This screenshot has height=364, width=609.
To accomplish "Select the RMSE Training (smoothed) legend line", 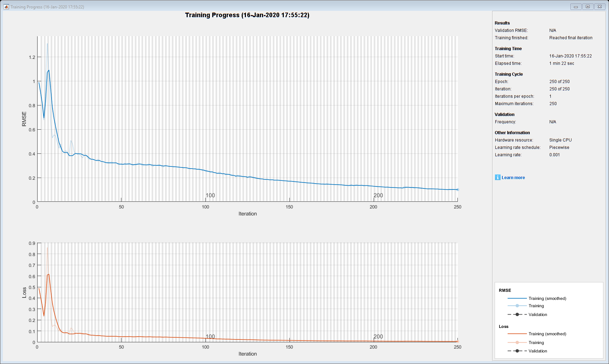I will tap(517, 298).
